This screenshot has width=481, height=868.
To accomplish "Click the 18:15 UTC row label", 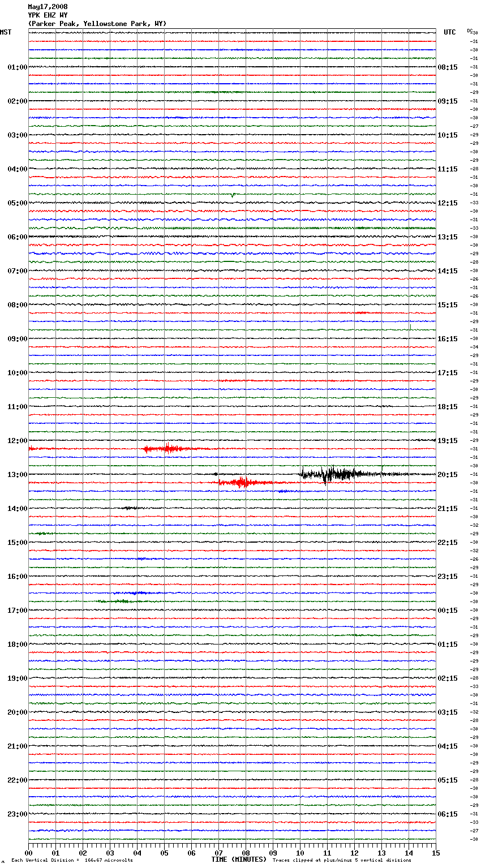I will 448,407.
